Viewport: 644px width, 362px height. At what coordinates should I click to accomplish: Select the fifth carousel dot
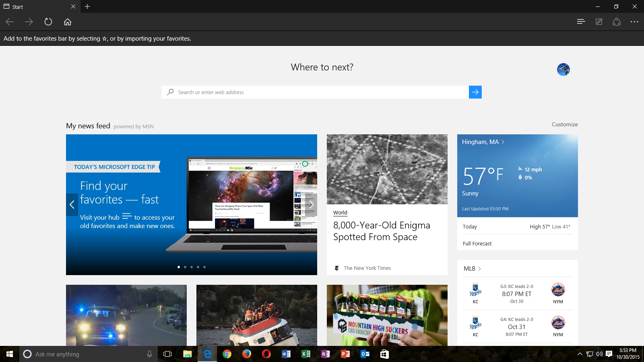204,267
